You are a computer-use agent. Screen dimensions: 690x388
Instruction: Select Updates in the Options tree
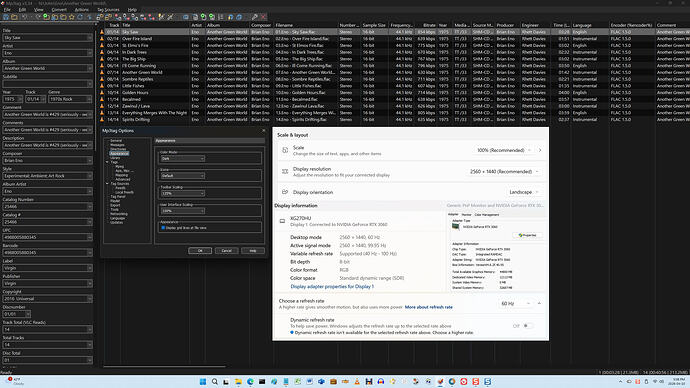coord(117,223)
